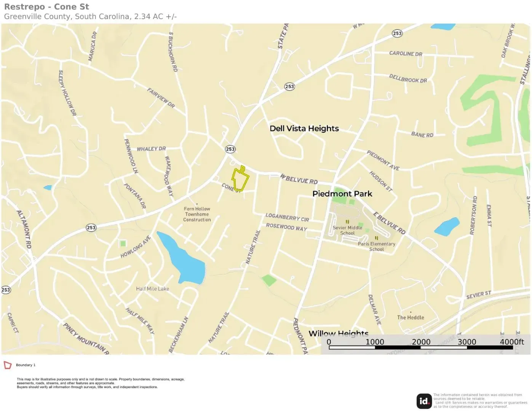Click the Fontana Dr label

click(135, 196)
